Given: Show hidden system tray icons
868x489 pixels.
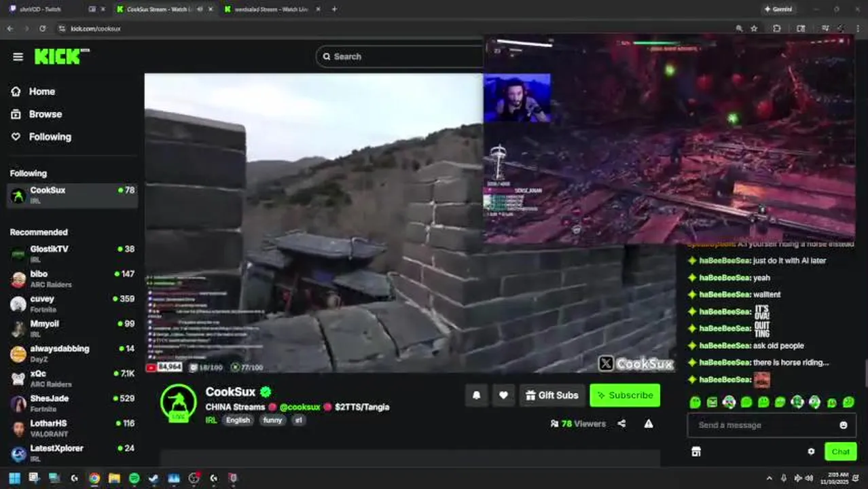Looking at the screenshot, I should (x=769, y=478).
